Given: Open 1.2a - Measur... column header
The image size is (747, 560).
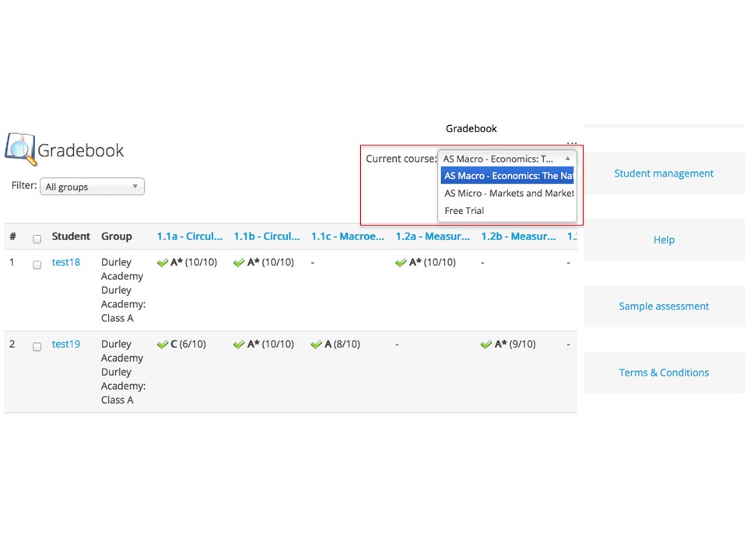Looking at the screenshot, I should tap(433, 236).
